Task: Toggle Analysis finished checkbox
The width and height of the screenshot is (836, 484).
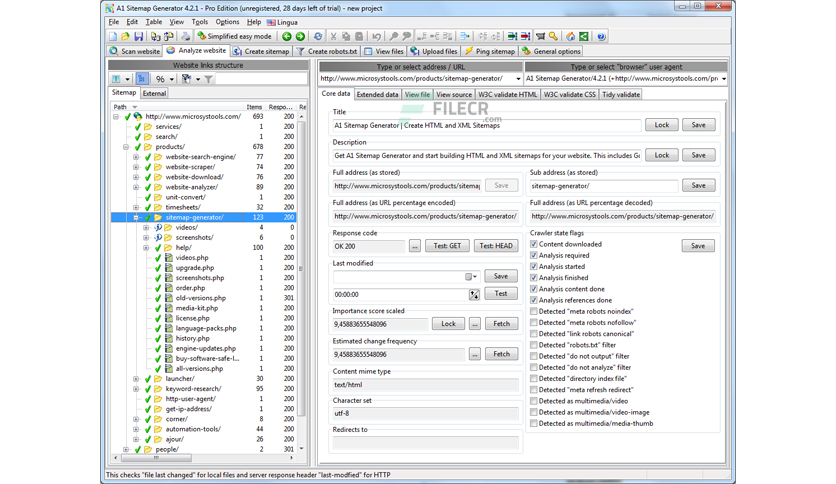Action: coord(534,278)
